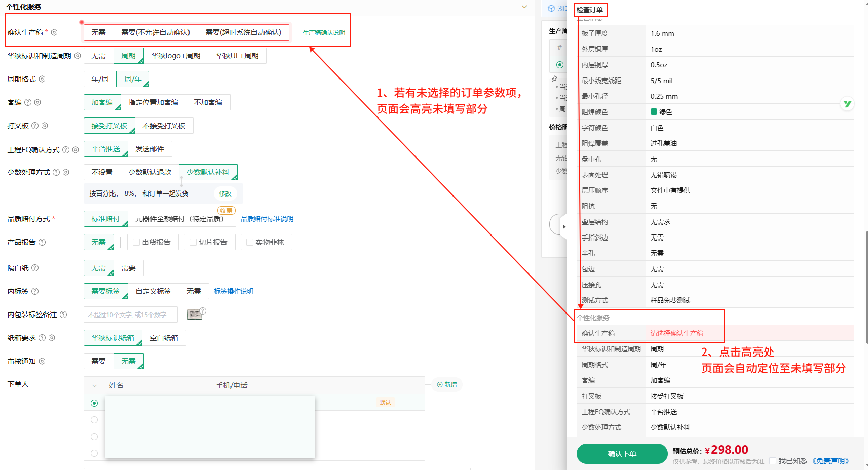Check the 我已知悉 disclaimer checkbox

(x=773, y=461)
